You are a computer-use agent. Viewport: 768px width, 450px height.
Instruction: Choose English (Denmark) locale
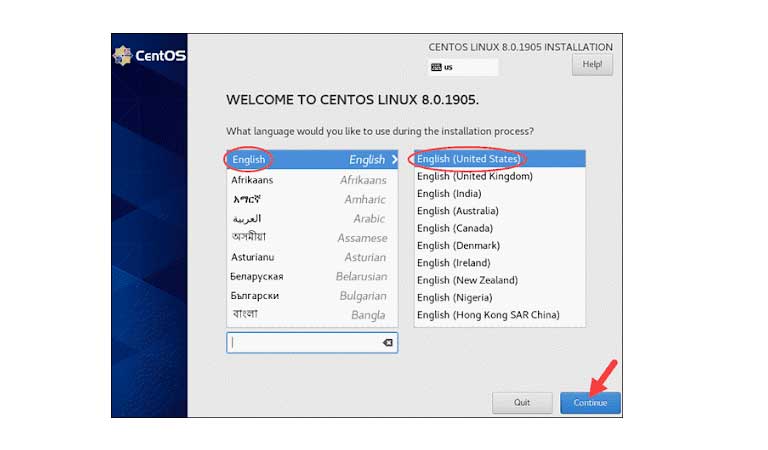tap(500, 245)
